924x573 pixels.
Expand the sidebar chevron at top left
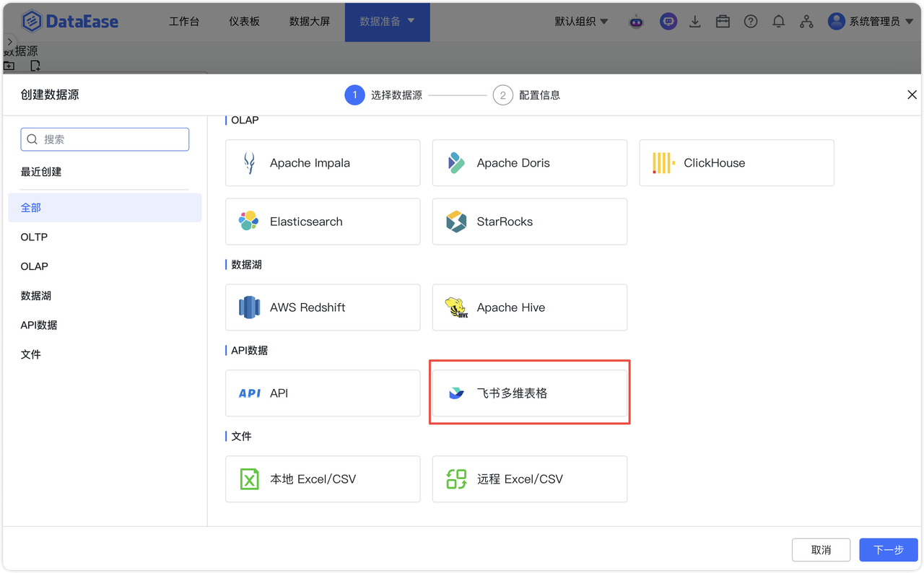pyautogui.click(x=9, y=42)
